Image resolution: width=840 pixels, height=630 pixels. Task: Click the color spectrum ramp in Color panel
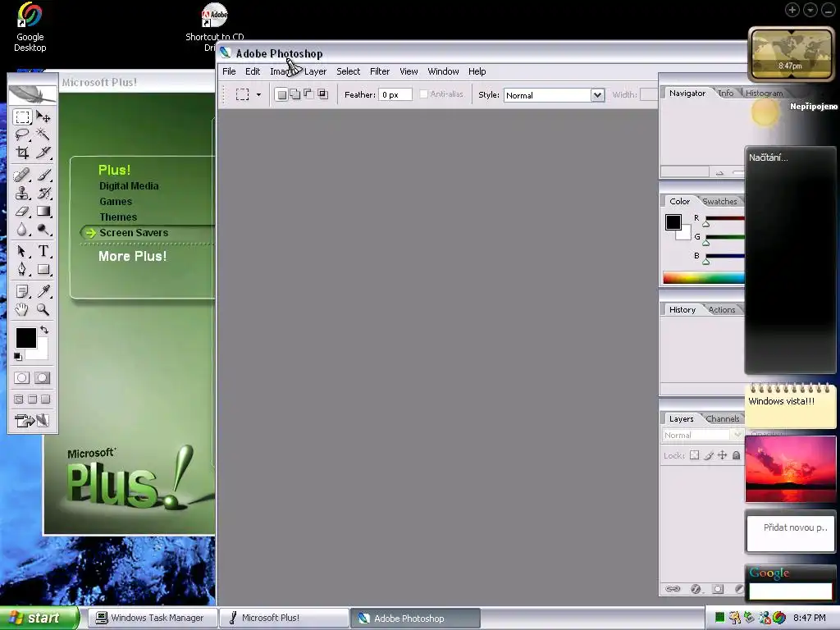(x=703, y=277)
